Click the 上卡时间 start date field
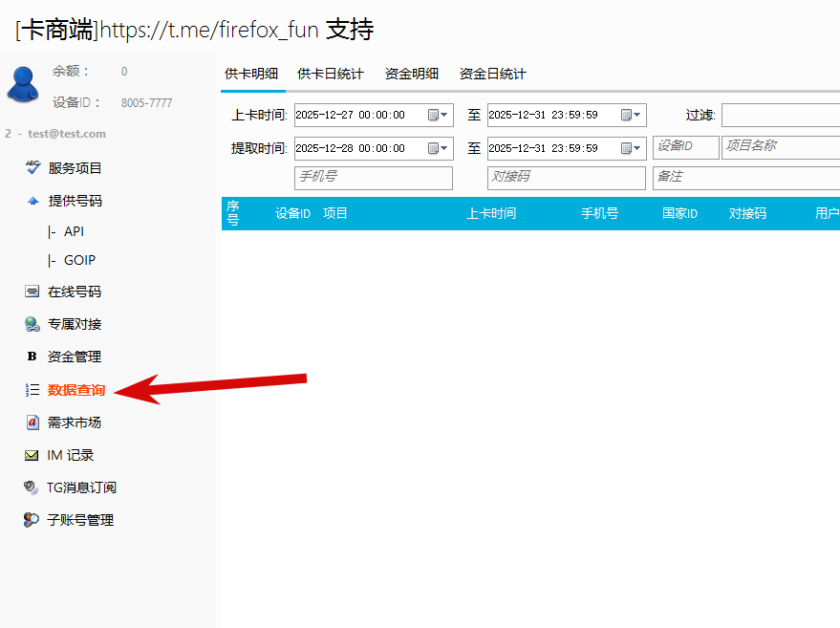This screenshot has height=628, width=840. 374,116
